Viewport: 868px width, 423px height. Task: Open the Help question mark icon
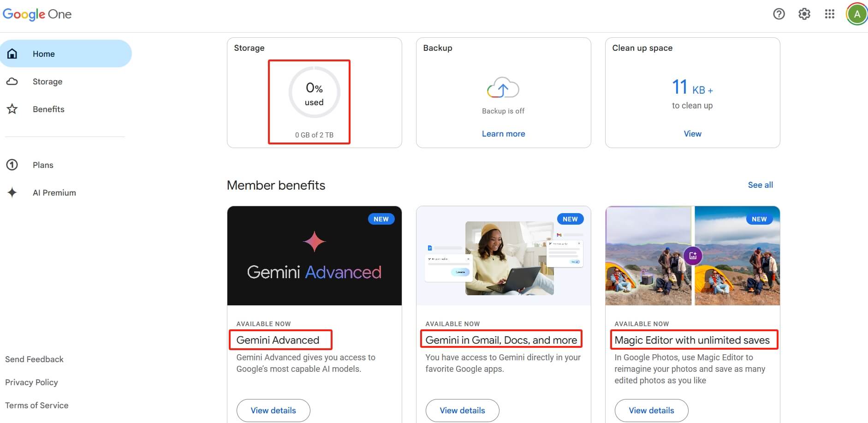tap(779, 14)
